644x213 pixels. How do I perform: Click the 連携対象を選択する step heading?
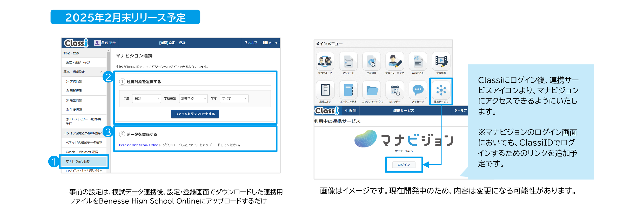pyautogui.click(x=144, y=82)
